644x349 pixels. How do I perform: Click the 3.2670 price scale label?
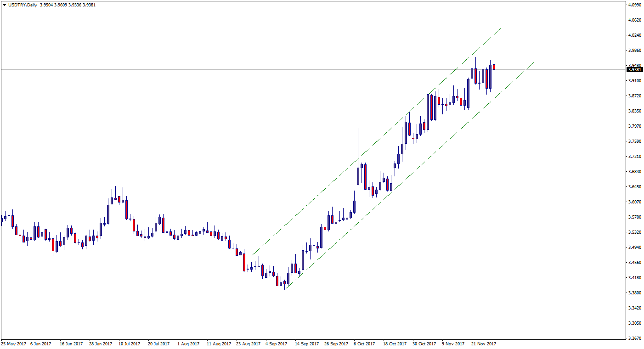[634, 338]
